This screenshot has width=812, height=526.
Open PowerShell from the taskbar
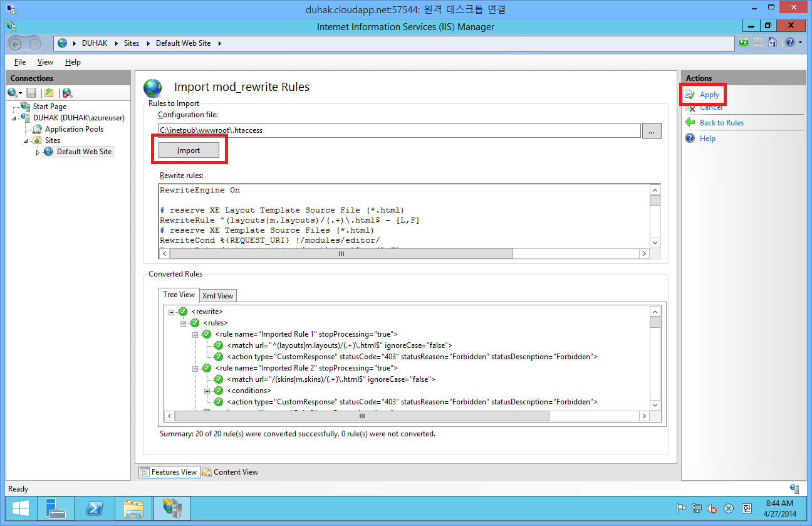click(95, 508)
